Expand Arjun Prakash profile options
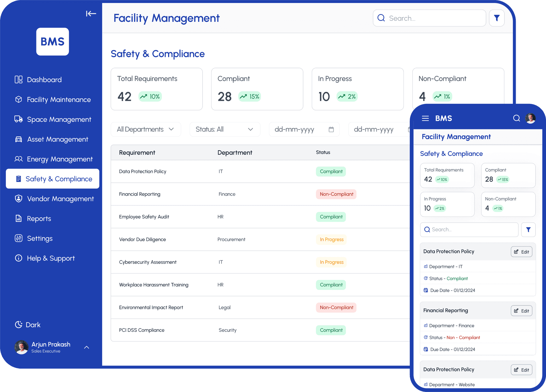The height and width of the screenshot is (392, 546). (86, 347)
